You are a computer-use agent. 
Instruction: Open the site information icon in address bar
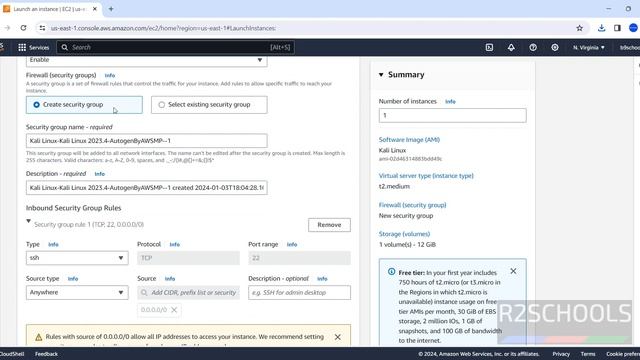pos(42,28)
